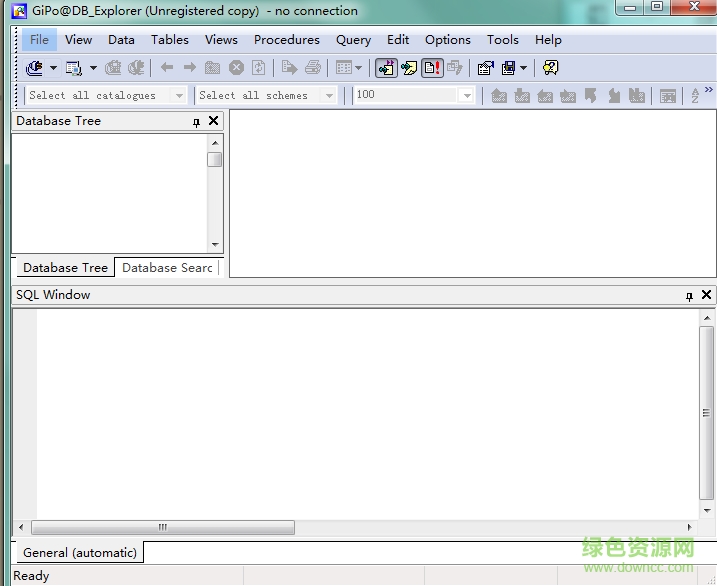Click the grayed double-box icon
This screenshot has height=586, width=717.
(637, 96)
